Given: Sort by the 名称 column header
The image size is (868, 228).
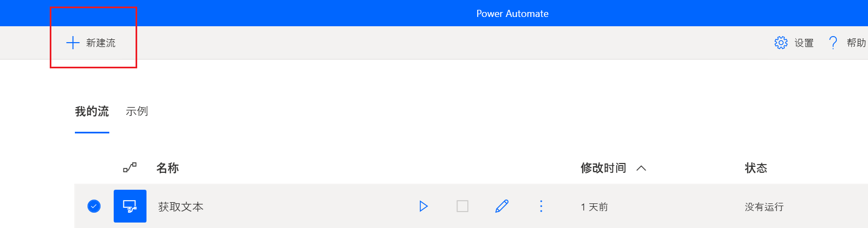Looking at the screenshot, I should [x=167, y=168].
